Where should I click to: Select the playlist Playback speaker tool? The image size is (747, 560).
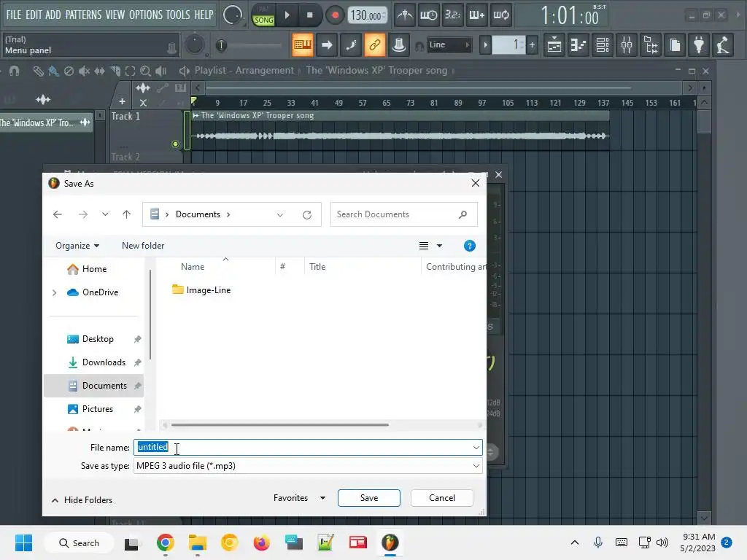pos(161,71)
